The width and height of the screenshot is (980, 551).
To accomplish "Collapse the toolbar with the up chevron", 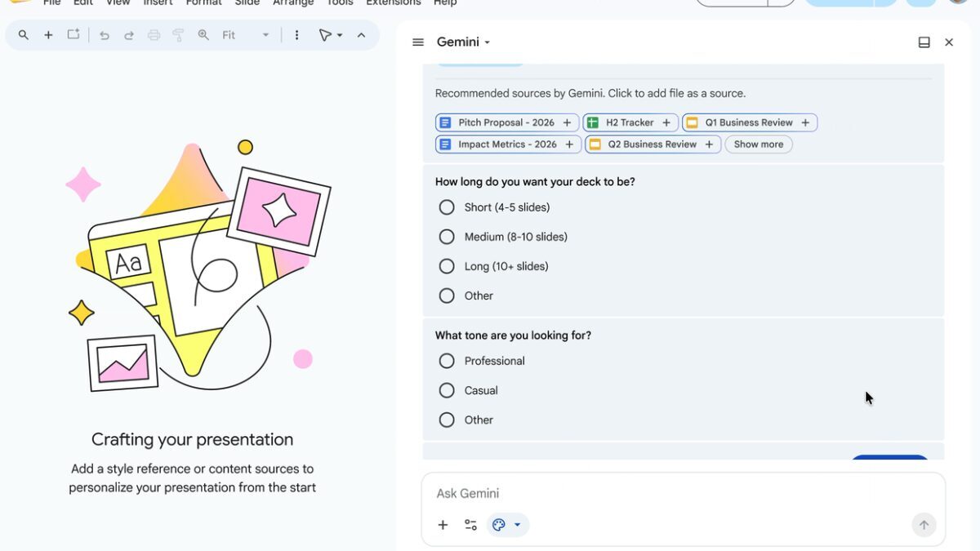I will click(x=361, y=35).
